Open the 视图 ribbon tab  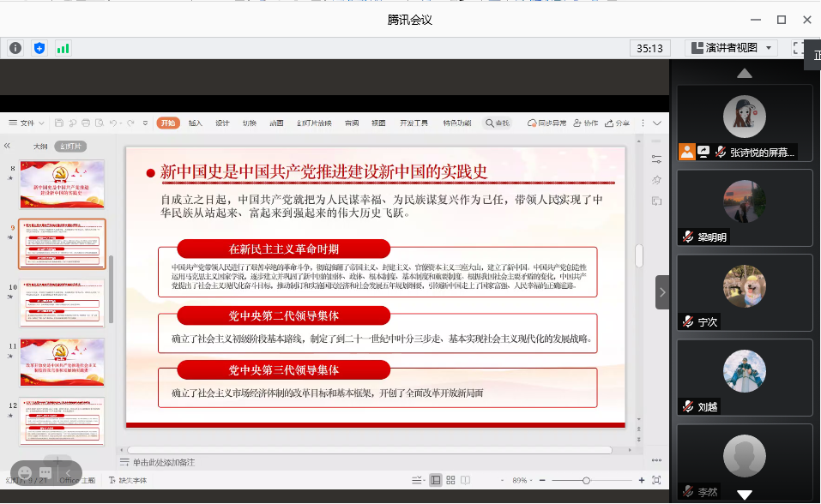coord(378,123)
